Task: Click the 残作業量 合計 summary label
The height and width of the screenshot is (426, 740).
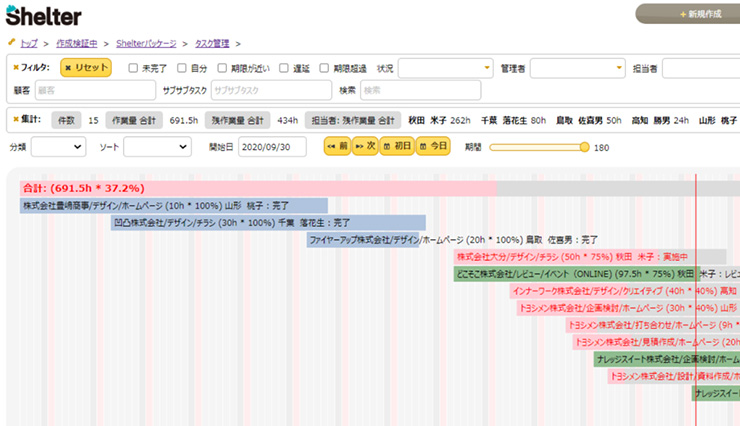Action: pos(237,120)
